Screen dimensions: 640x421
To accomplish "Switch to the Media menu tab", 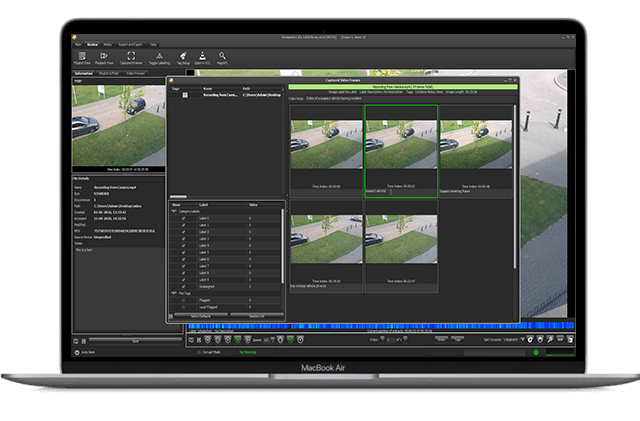I will click(x=107, y=45).
